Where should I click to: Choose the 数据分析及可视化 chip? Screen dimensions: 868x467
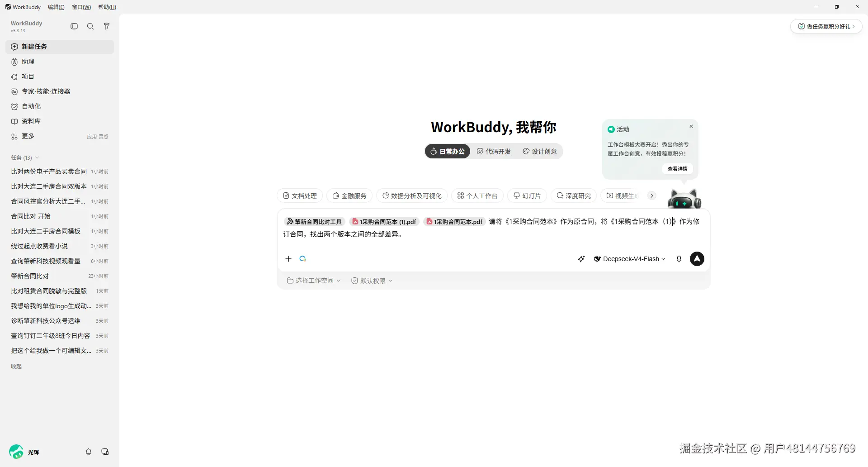(412, 195)
